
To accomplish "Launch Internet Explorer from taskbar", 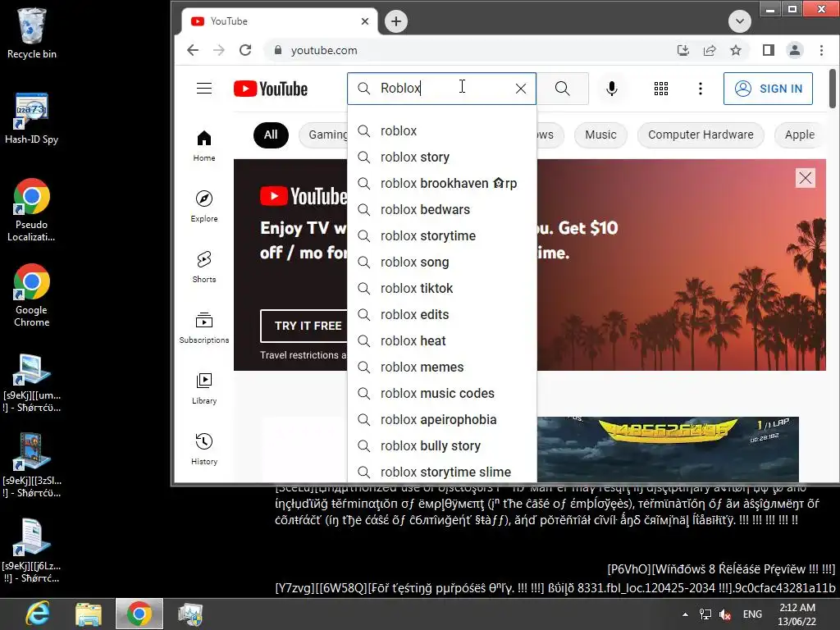I will coord(38,614).
